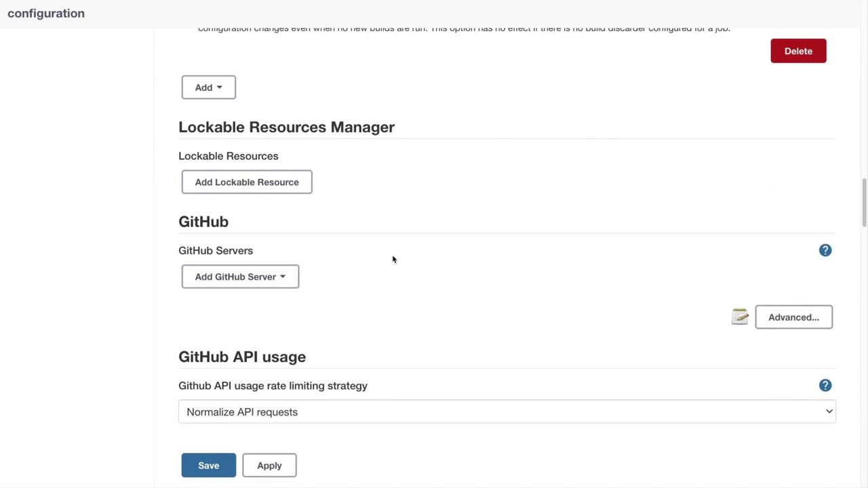This screenshot has width=868, height=488.
Task: Click the GitHub Servers label
Action: (x=216, y=251)
